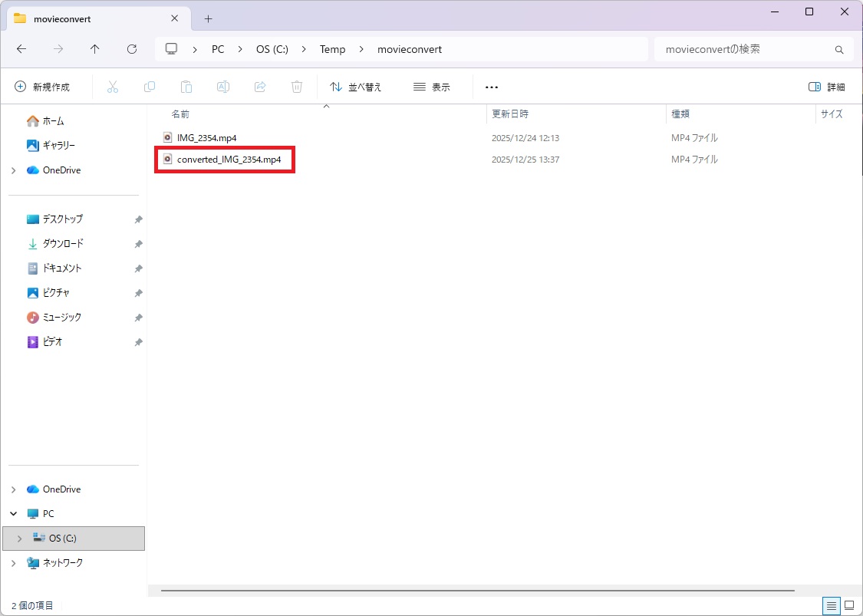Go up one level with up arrow

(x=95, y=49)
